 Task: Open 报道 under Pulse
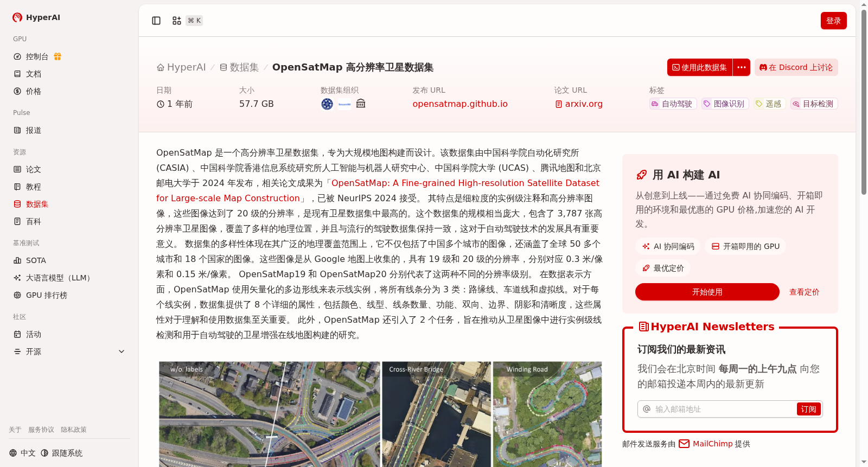tap(27, 130)
